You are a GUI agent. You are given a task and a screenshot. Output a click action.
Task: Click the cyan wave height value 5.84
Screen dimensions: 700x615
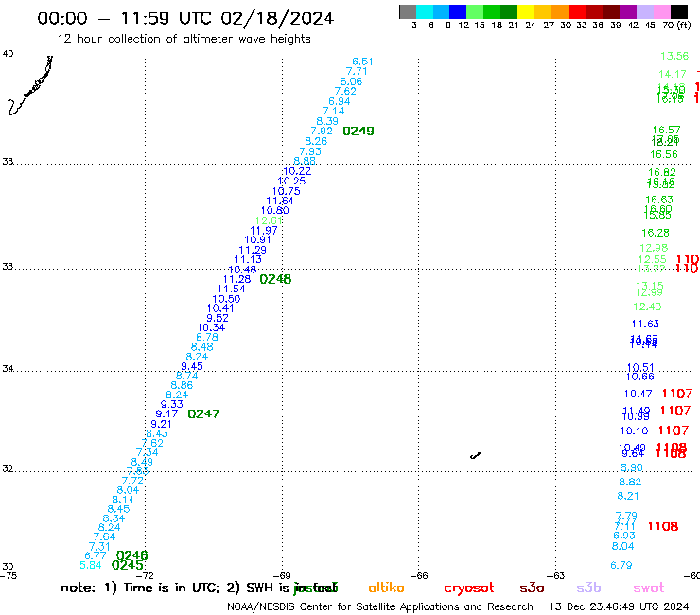coord(91,565)
